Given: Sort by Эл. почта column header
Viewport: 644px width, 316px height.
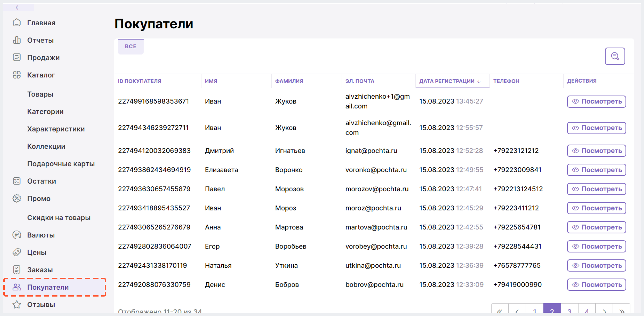Looking at the screenshot, I should point(360,81).
